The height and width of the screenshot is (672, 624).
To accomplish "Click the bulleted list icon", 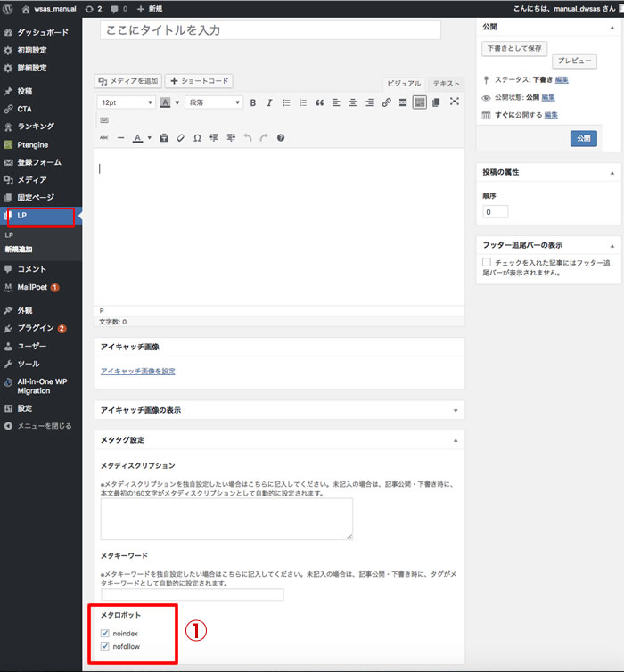I will (286, 102).
